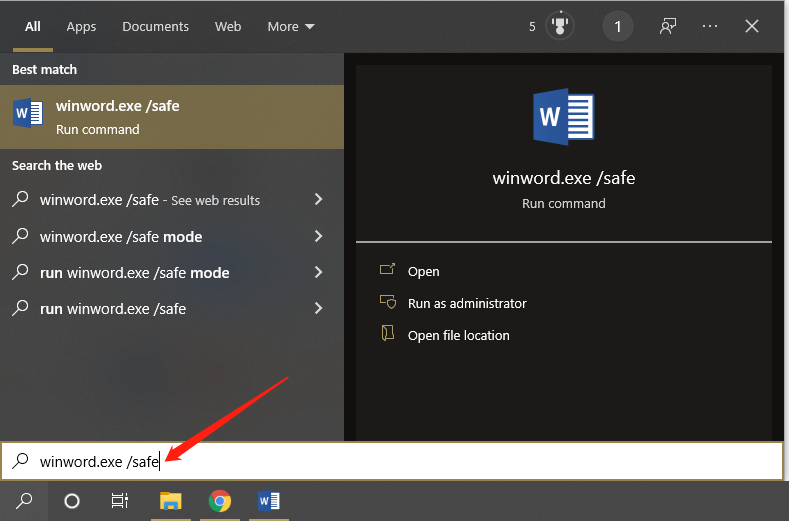The height and width of the screenshot is (521, 789).
Task: Select the winword.exe /safe best match result
Action: tap(172, 117)
